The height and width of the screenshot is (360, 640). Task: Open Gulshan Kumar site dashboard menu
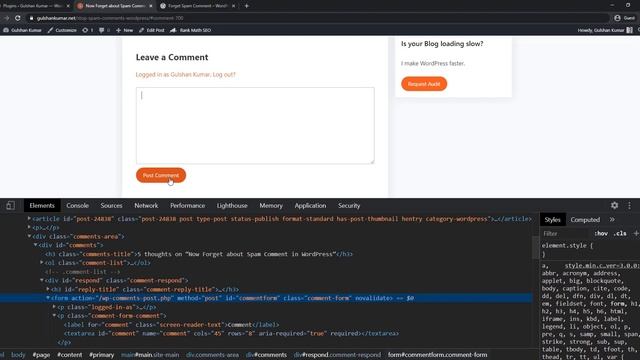(22, 30)
